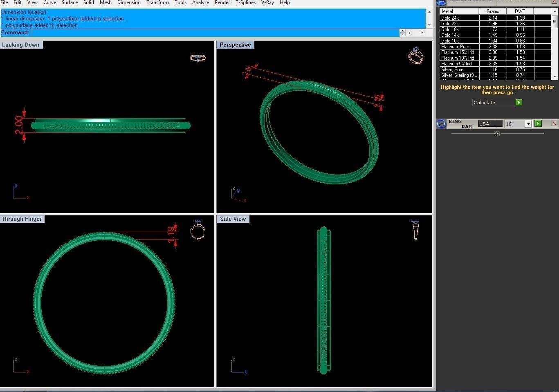Open the Curve menu
This screenshot has width=559, height=392.
[x=50, y=2]
